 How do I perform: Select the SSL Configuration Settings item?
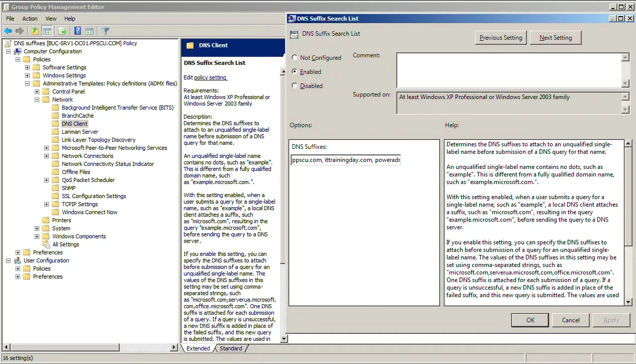(94, 196)
